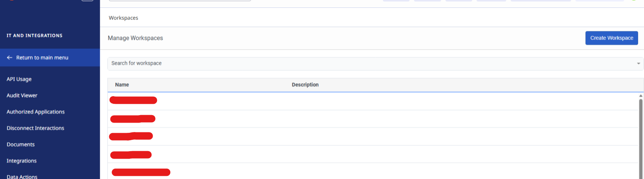Open the first redacted workspace in the list

[133, 101]
